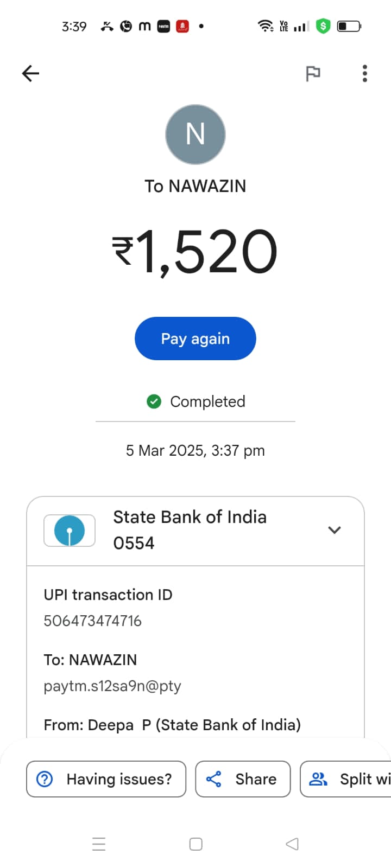Tap the flag report icon
391x868 pixels.
point(313,73)
